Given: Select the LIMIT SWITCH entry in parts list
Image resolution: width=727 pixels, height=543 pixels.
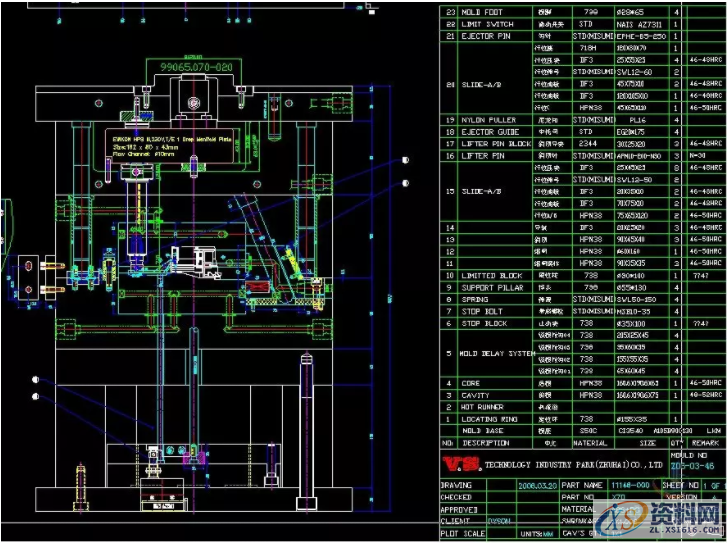Looking at the screenshot, I should click(487, 24).
